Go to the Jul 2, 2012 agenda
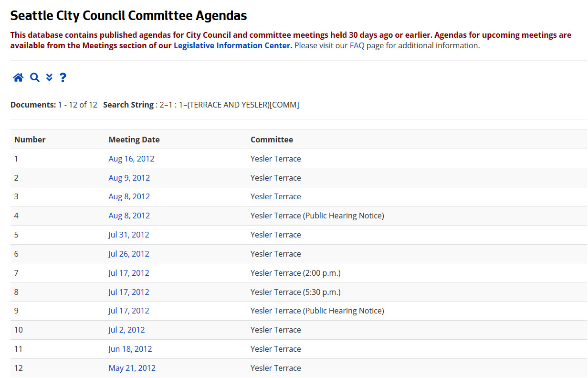This screenshot has width=588, height=378. 126,330
